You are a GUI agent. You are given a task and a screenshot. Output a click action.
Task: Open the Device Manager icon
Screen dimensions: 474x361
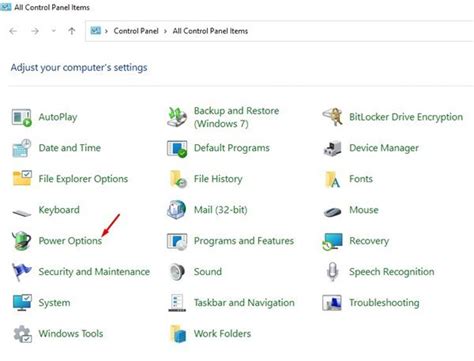[332, 148]
